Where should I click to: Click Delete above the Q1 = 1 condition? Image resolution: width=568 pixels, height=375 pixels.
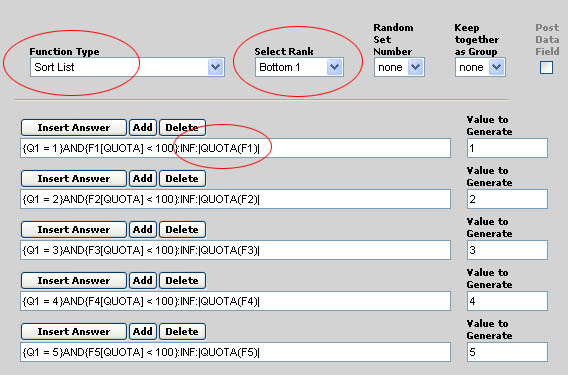(182, 128)
